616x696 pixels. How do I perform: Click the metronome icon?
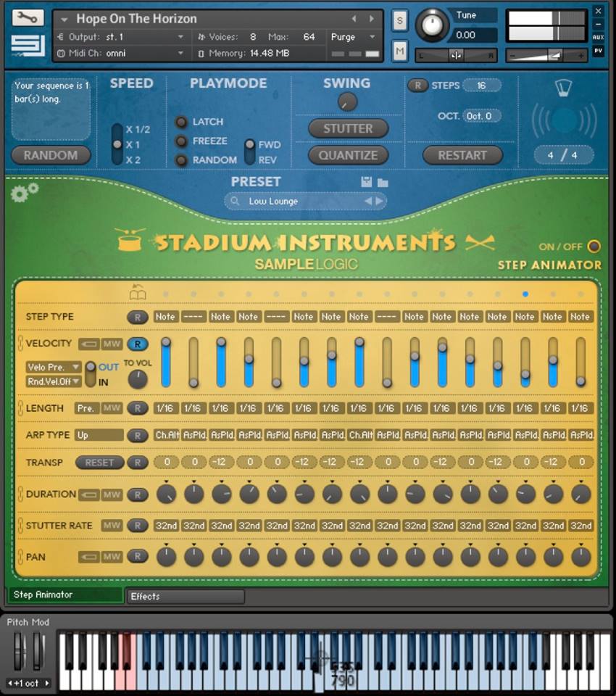tap(563, 88)
